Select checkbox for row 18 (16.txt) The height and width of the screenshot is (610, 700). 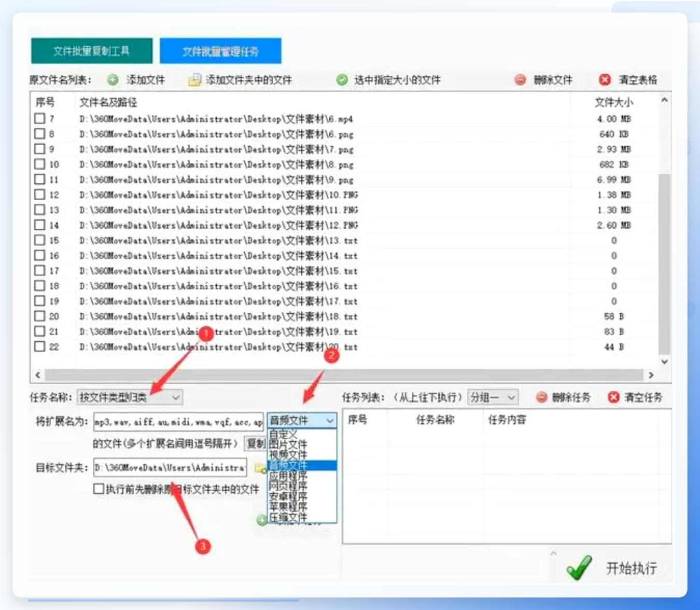coord(39,286)
